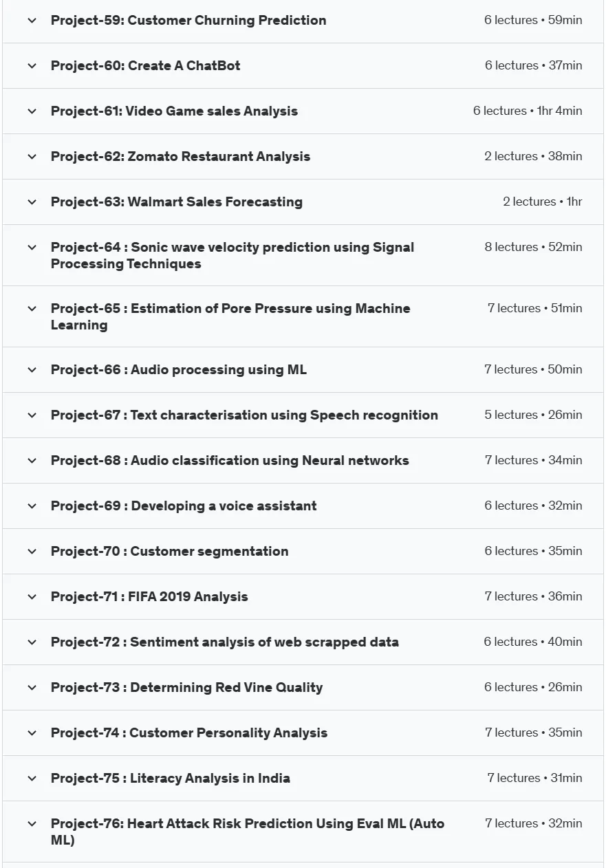
Task: Open Project-63: Walmart Sales Forecasting title
Action: pyautogui.click(x=177, y=202)
